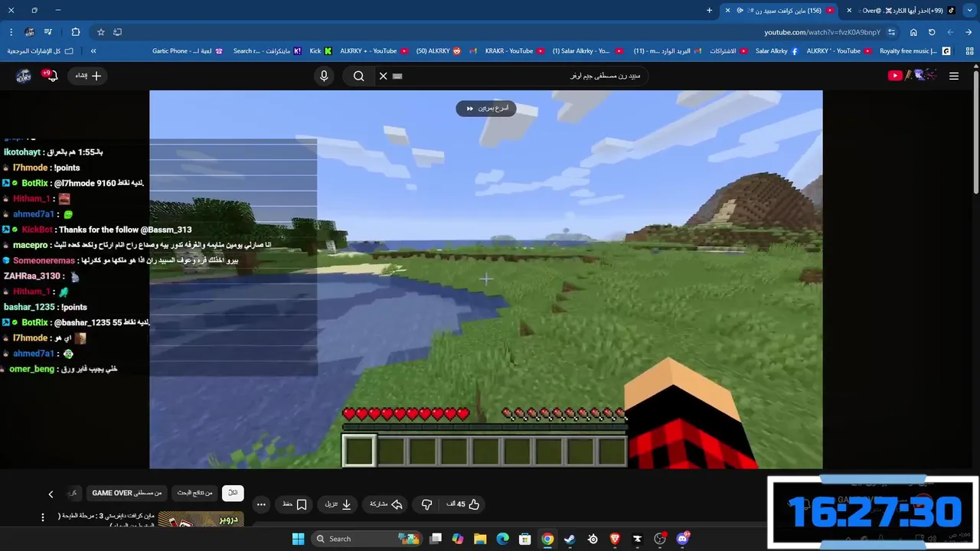Image resolution: width=980 pixels, height=551 pixels.
Task: Open the YouTube account avatar
Action: pos(24,76)
